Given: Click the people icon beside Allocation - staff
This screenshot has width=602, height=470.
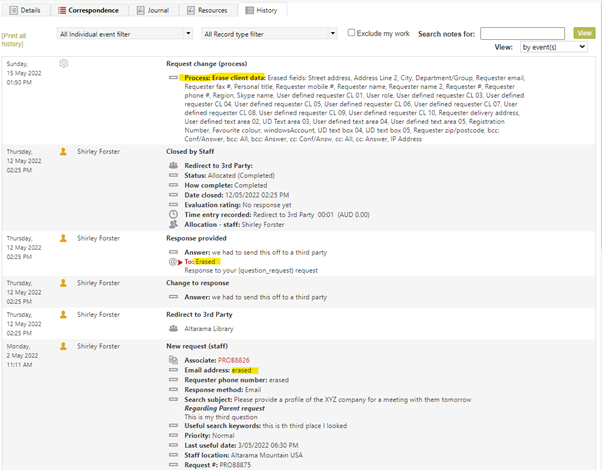Looking at the screenshot, I should (174, 224).
